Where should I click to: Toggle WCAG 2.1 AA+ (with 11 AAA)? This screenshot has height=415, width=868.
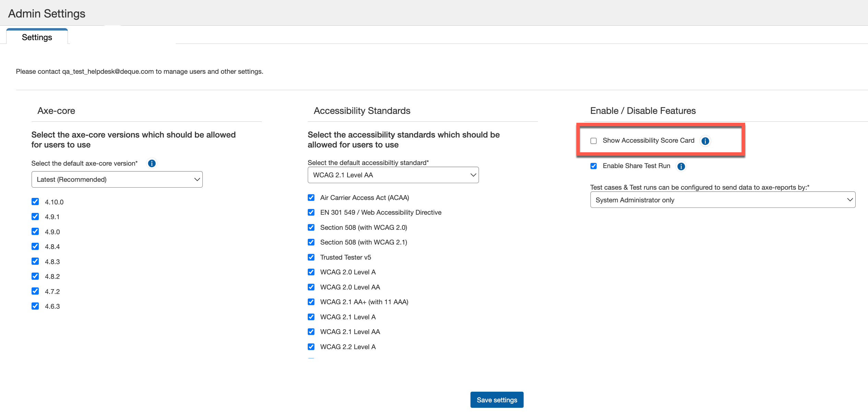[x=311, y=302]
